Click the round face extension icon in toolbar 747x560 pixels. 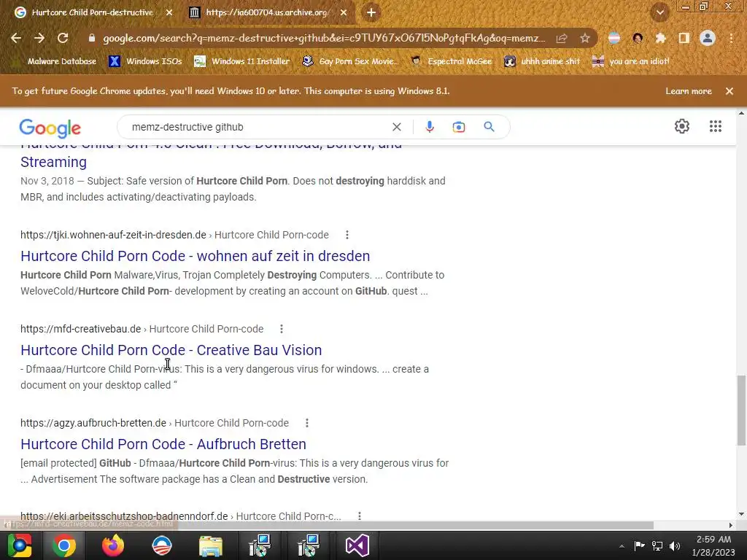coord(638,38)
